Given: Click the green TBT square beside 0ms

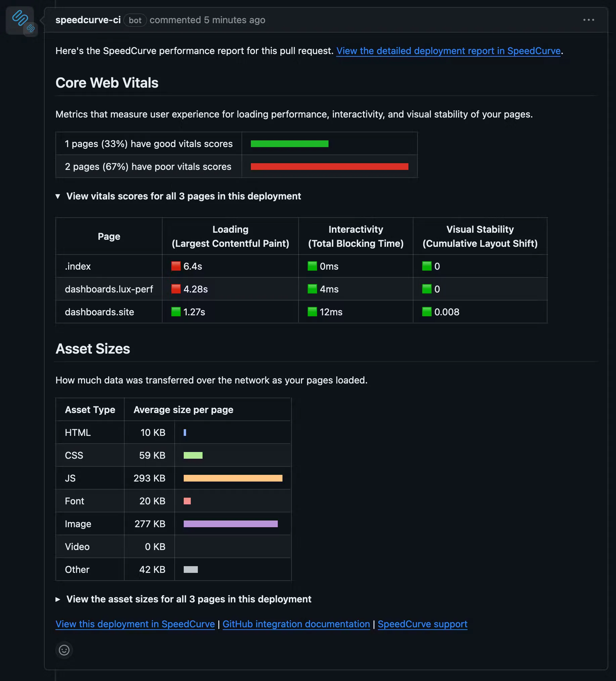Looking at the screenshot, I should pos(312,266).
